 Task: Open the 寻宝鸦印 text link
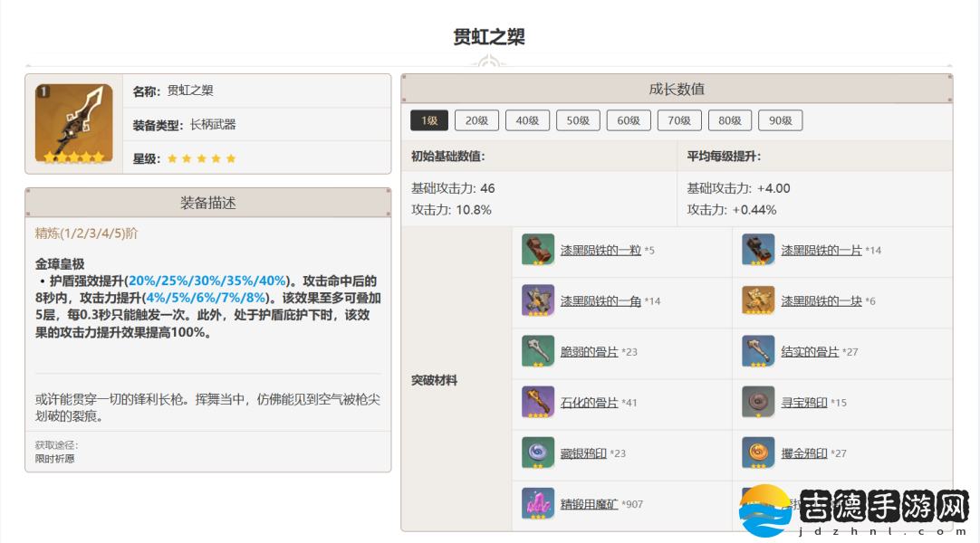coord(803,402)
